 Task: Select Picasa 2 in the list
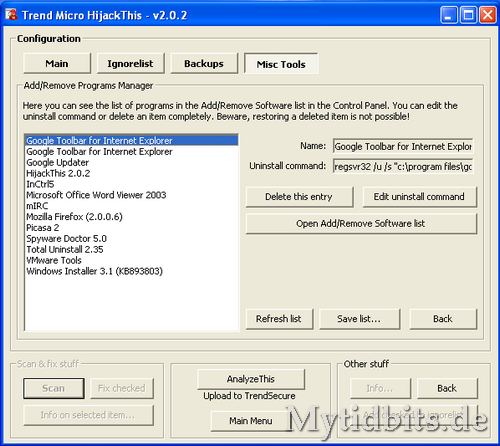[132, 228]
